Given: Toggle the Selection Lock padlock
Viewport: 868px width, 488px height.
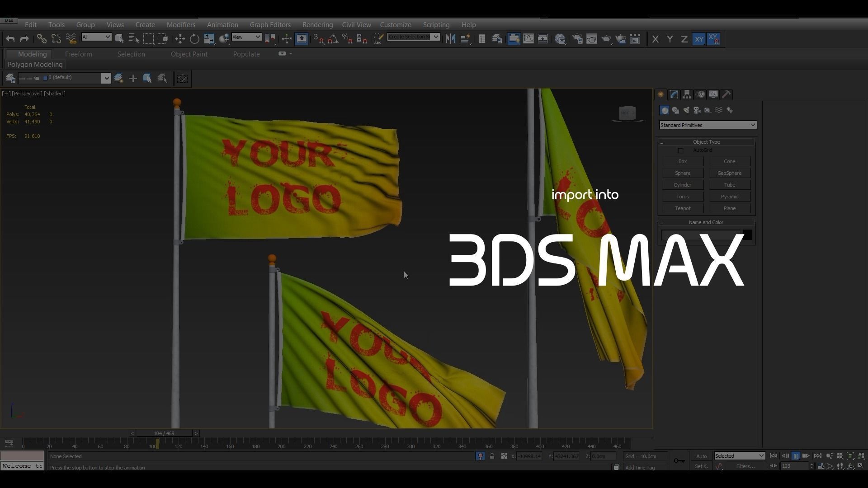Looking at the screenshot, I should pyautogui.click(x=492, y=456).
